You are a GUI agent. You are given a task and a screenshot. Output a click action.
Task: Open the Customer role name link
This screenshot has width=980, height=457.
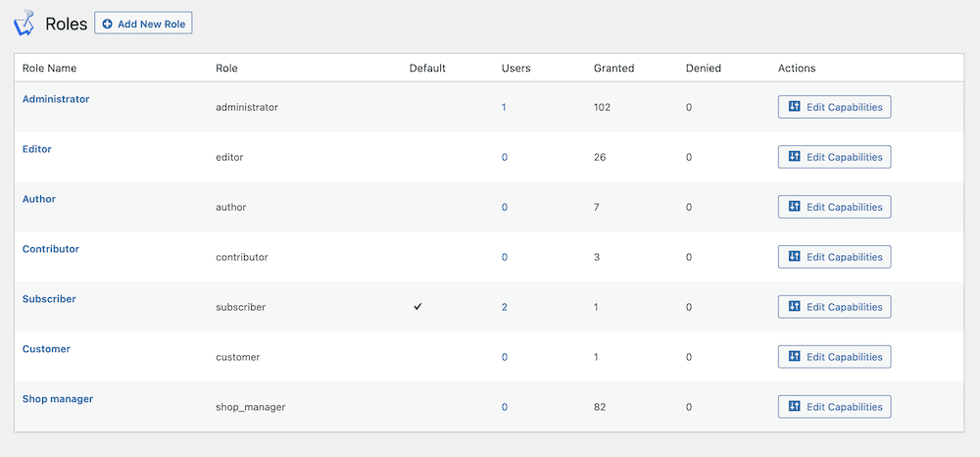coord(46,349)
